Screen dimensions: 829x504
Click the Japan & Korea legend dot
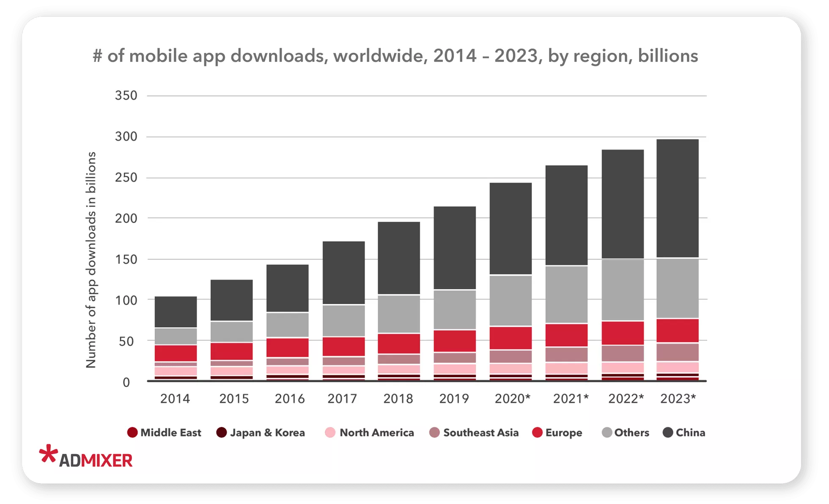click(222, 432)
